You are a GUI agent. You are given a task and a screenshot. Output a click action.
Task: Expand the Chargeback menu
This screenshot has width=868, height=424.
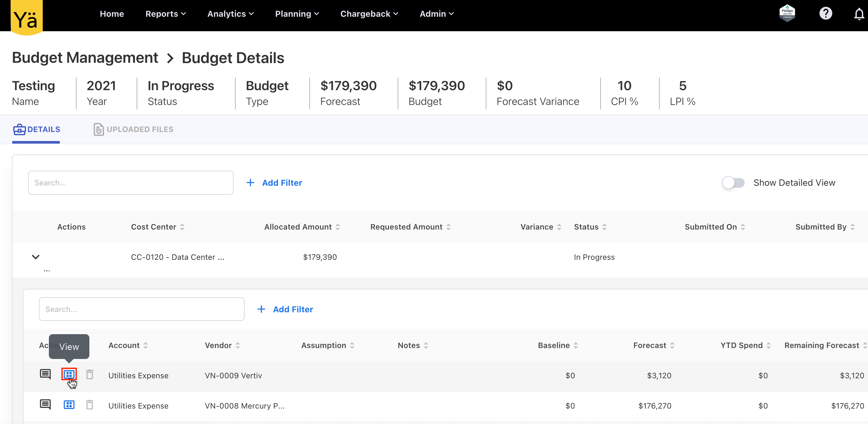[x=369, y=14]
